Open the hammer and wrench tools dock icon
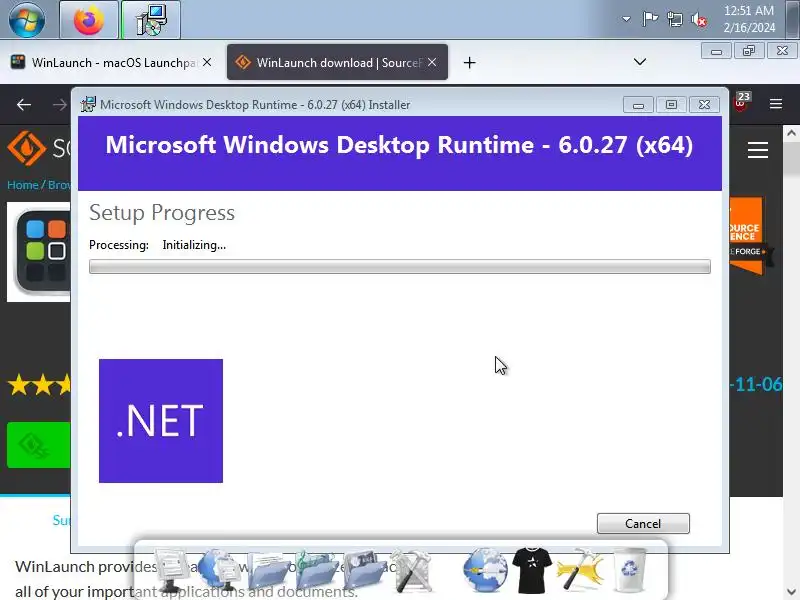800x600 pixels. tap(411, 571)
